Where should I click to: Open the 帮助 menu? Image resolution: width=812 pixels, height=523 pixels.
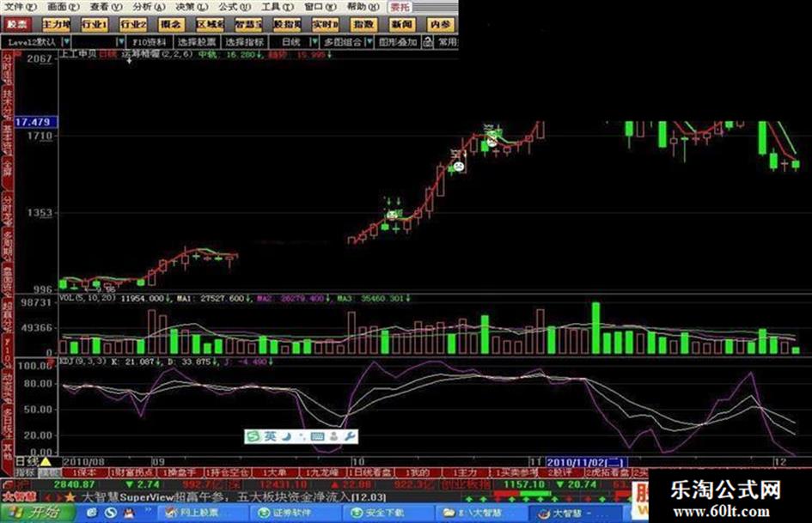[363, 7]
